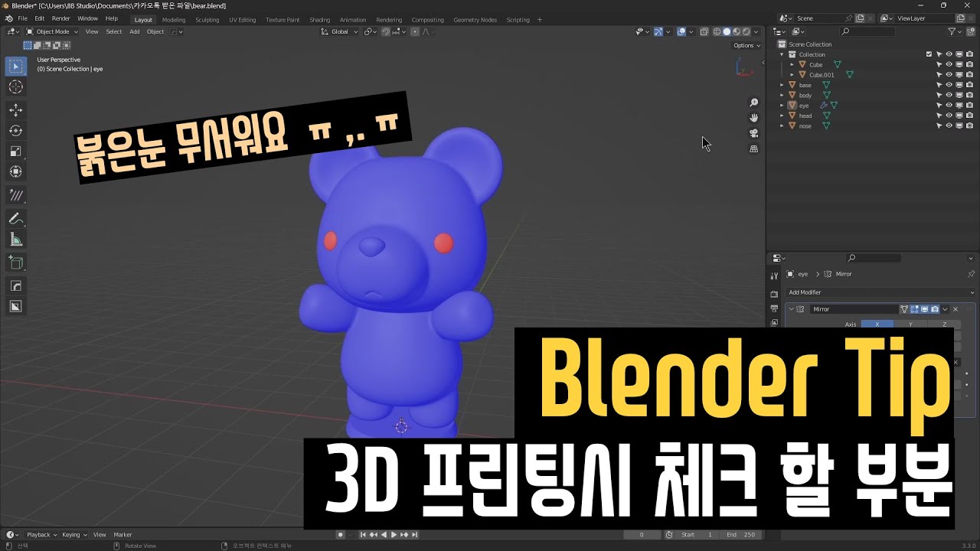This screenshot has height=551, width=980.
Task: Activate the Add Cube tool
Action: 15,263
